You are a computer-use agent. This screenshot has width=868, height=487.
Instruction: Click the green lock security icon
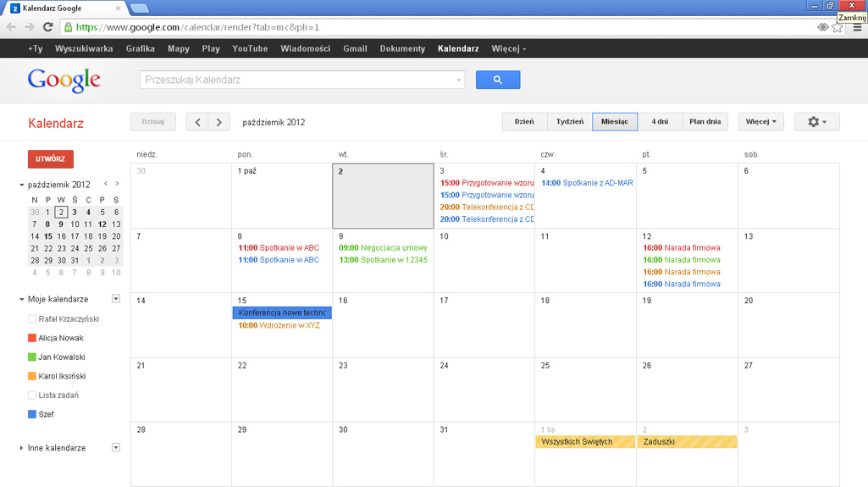pyautogui.click(x=68, y=27)
